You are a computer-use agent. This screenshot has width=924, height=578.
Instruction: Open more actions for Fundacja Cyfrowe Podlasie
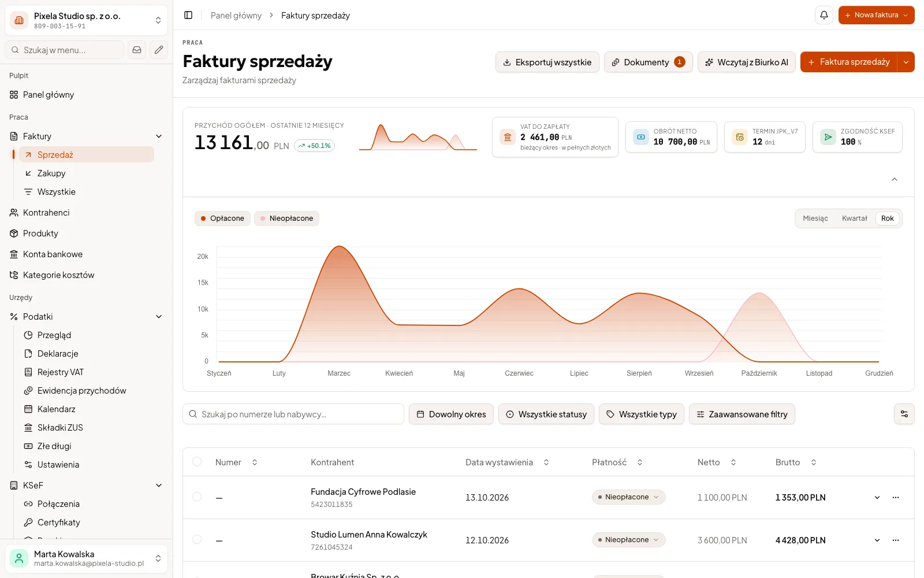click(x=896, y=497)
